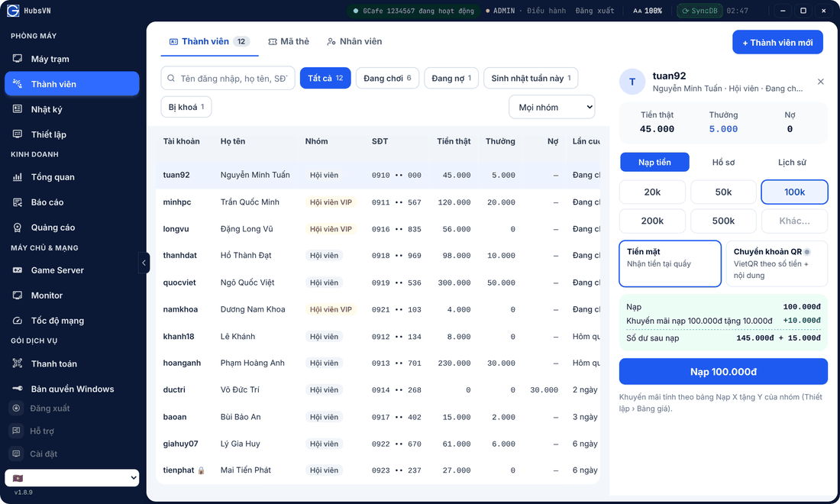The image size is (840, 504).
Task: Open Thanh toán QR icon in sidebar
Action: coord(17,363)
